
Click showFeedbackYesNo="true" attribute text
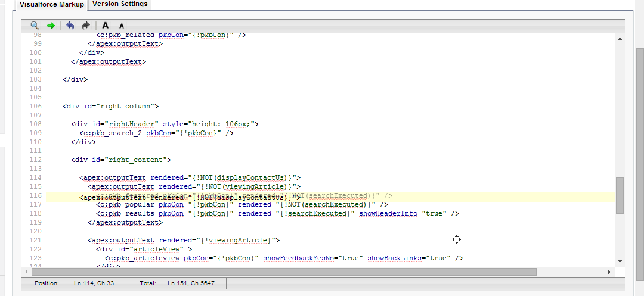[313, 258]
